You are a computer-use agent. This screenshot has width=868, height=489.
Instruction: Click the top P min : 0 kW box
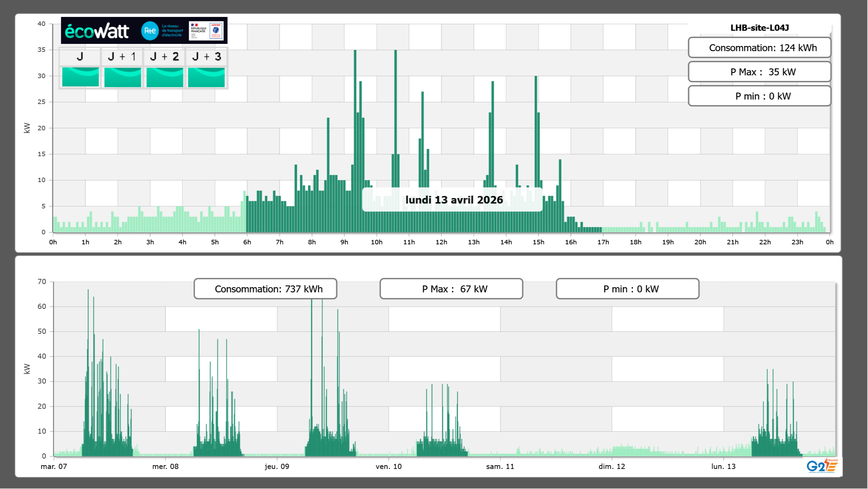tap(759, 96)
